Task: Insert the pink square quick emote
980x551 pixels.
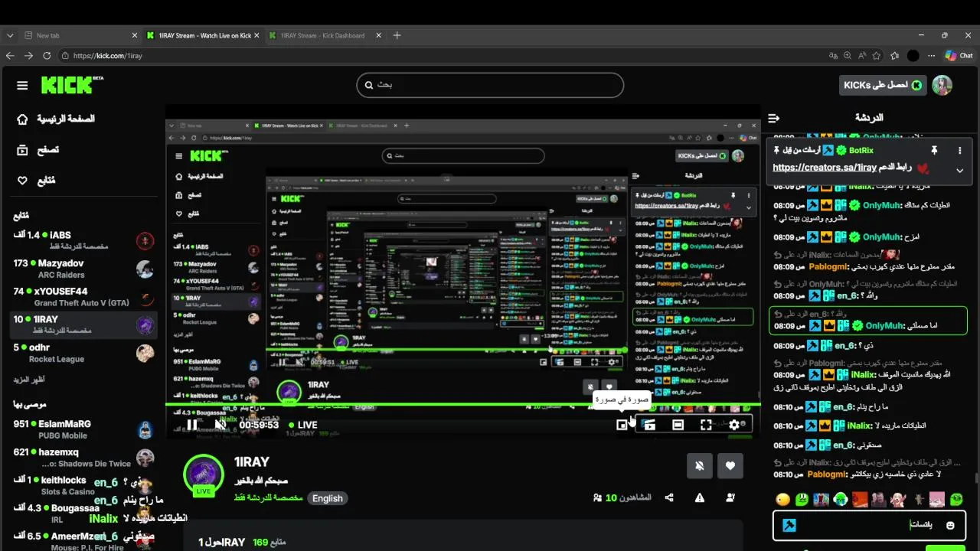Action: click(x=937, y=500)
